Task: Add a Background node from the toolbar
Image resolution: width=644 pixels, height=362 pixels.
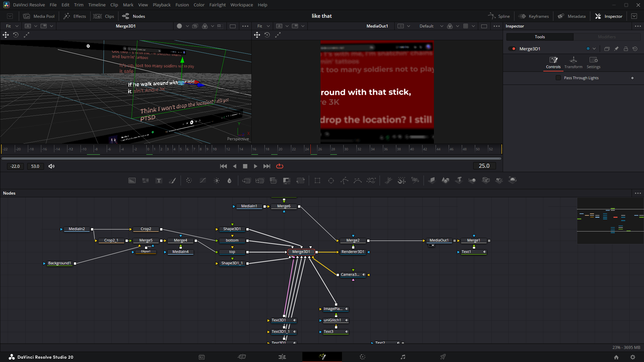Action: 132,180
